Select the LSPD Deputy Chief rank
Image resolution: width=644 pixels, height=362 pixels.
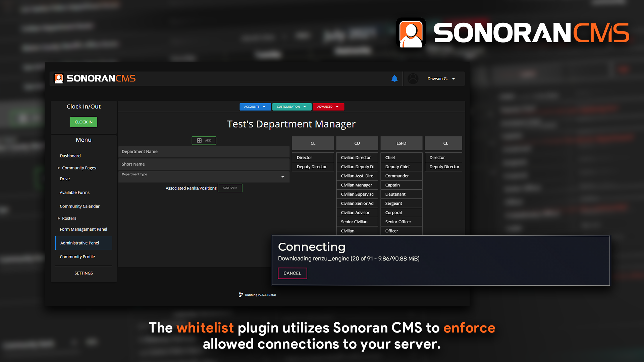coord(401,167)
